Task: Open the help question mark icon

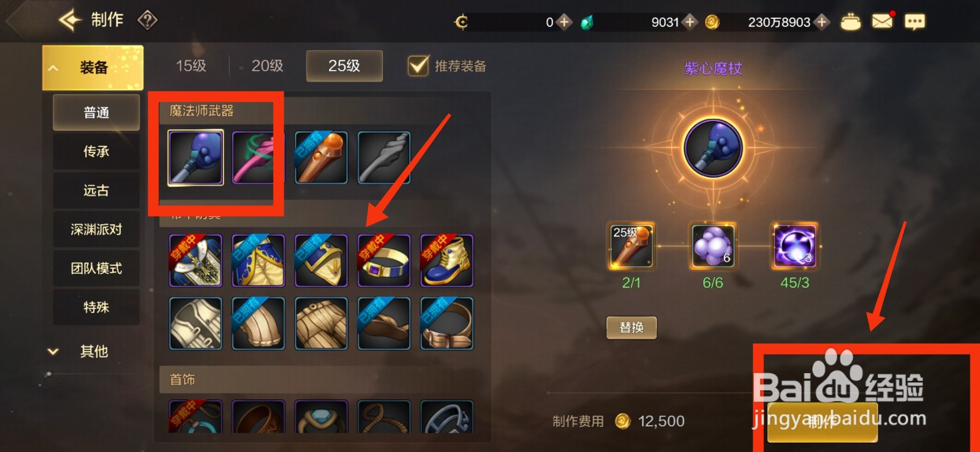Action: (x=148, y=20)
